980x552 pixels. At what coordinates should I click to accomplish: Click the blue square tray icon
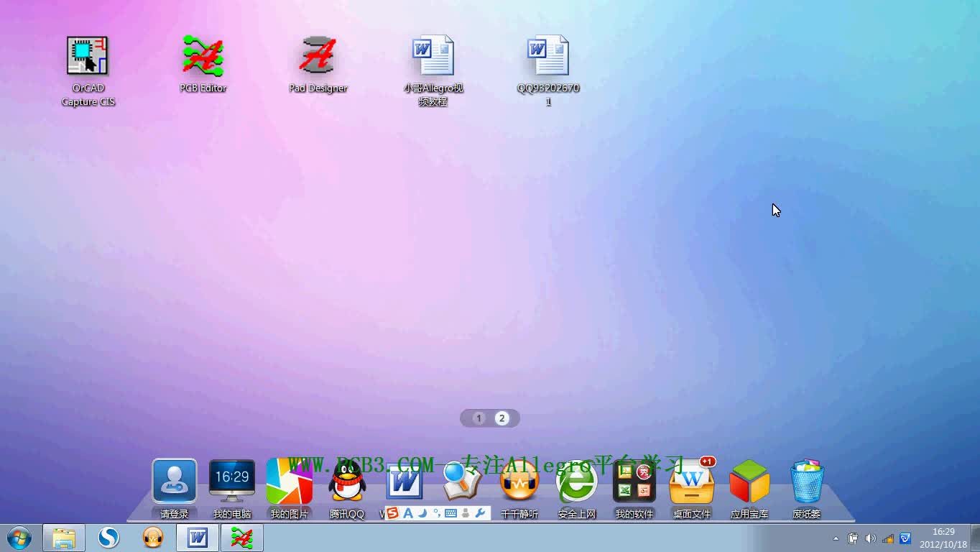pyautogui.click(x=905, y=538)
